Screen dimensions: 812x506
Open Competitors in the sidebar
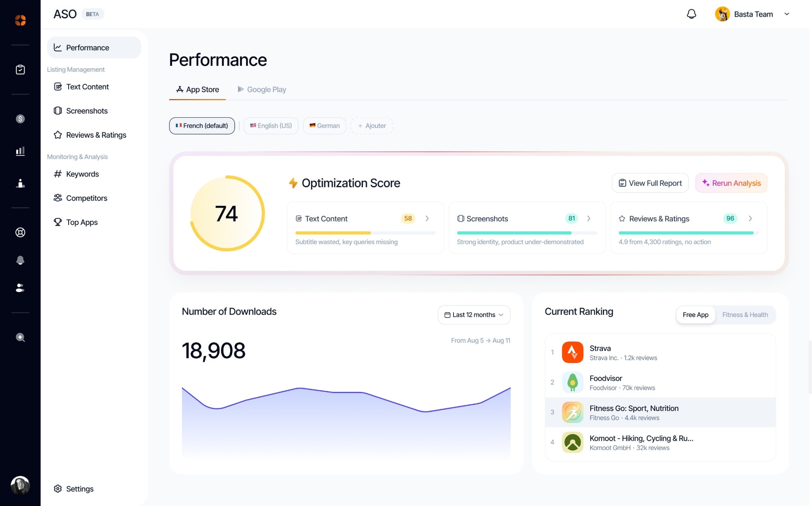[x=94, y=198]
